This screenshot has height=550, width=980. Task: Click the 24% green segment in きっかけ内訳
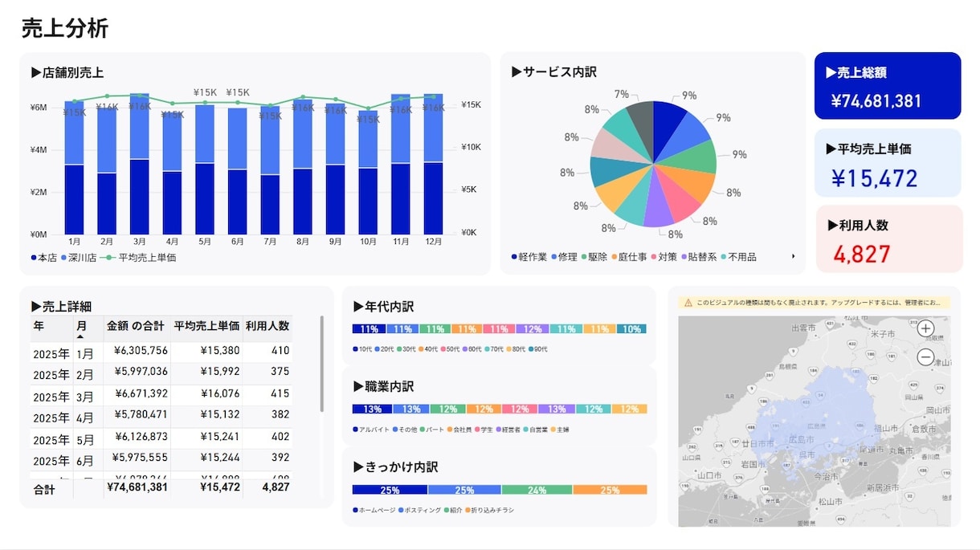537,490
